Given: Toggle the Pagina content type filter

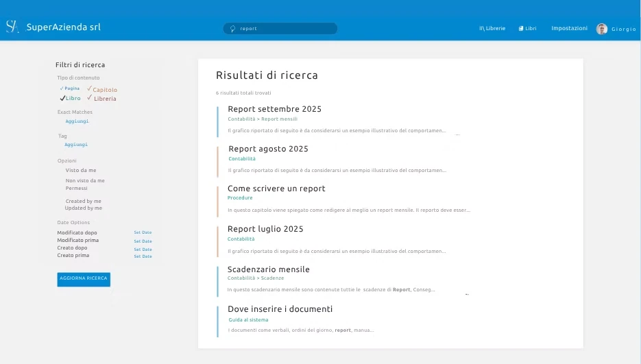Looking at the screenshot, I should [x=70, y=88].
